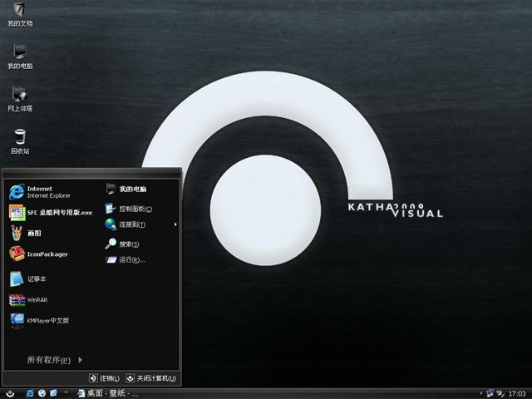The width and height of the screenshot is (532, 399).
Task: Expand 所有程序(P) programs list
Action: click(54, 360)
